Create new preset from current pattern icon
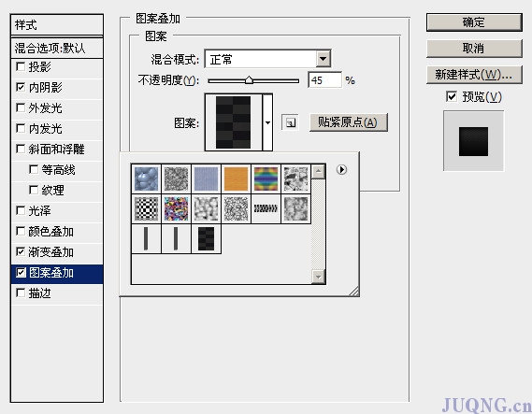Screen dimensions: 532x414 click(x=290, y=122)
